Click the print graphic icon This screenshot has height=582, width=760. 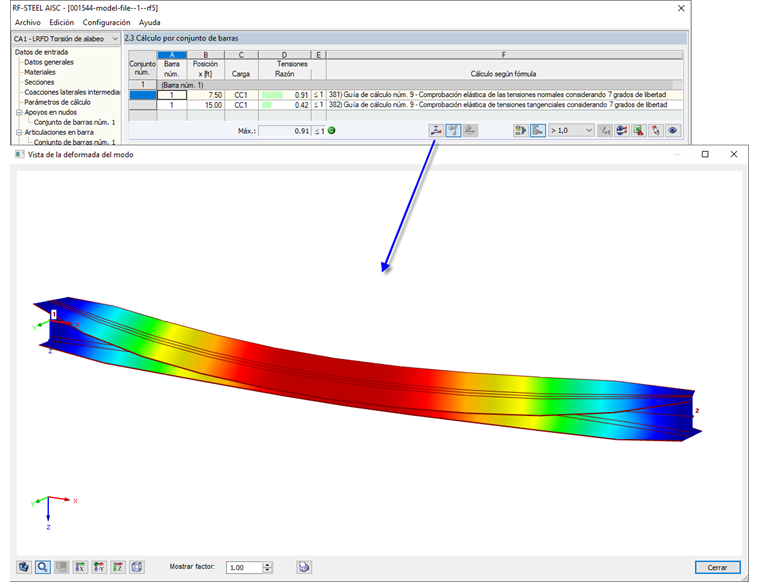(304, 566)
